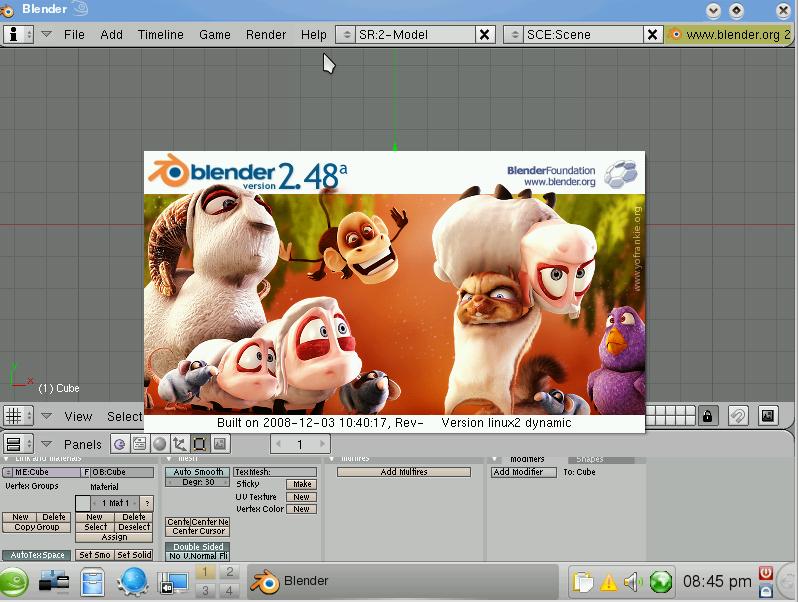Screen dimensions: 798x602
Task: Open the file manager cabinet icon
Action: point(93,582)
